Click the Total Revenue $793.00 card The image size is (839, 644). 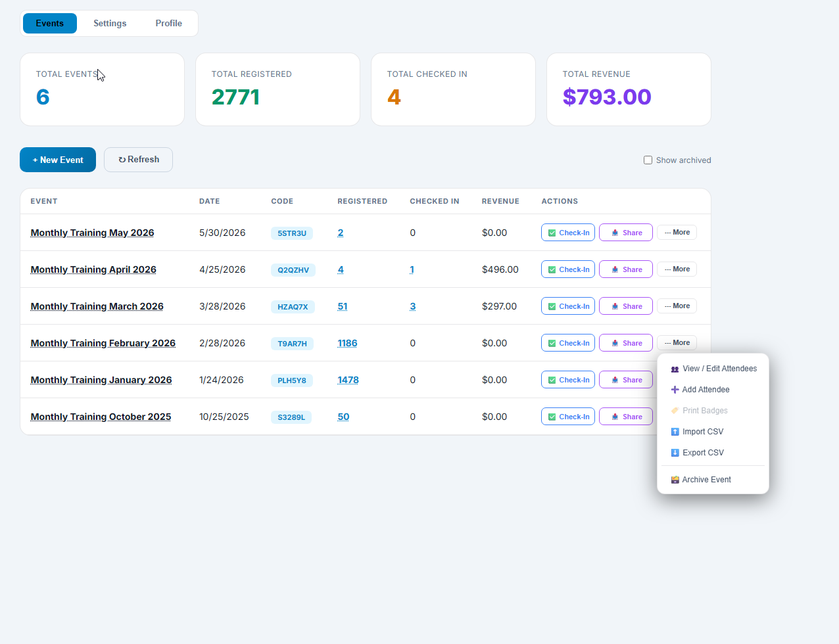(629, 89)
